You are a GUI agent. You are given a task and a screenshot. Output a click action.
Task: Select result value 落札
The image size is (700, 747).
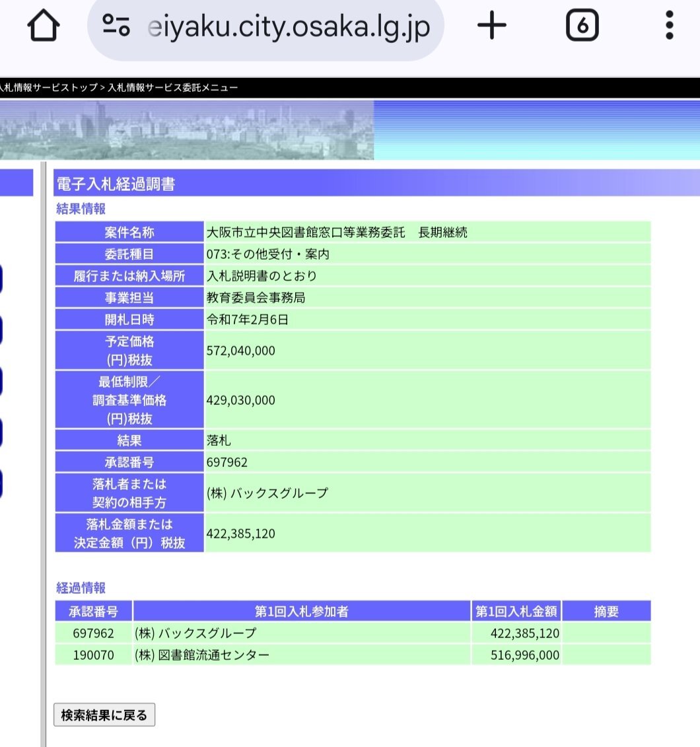point(219,440)
